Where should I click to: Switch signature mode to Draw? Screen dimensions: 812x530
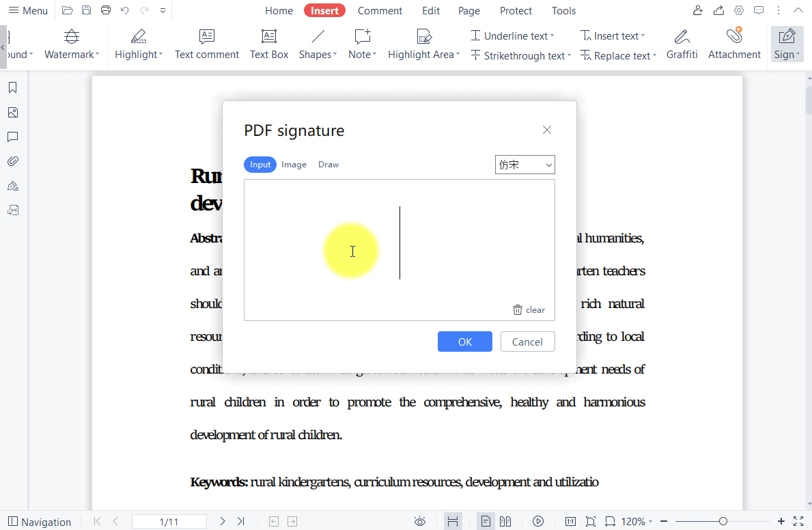pos(328,164)
